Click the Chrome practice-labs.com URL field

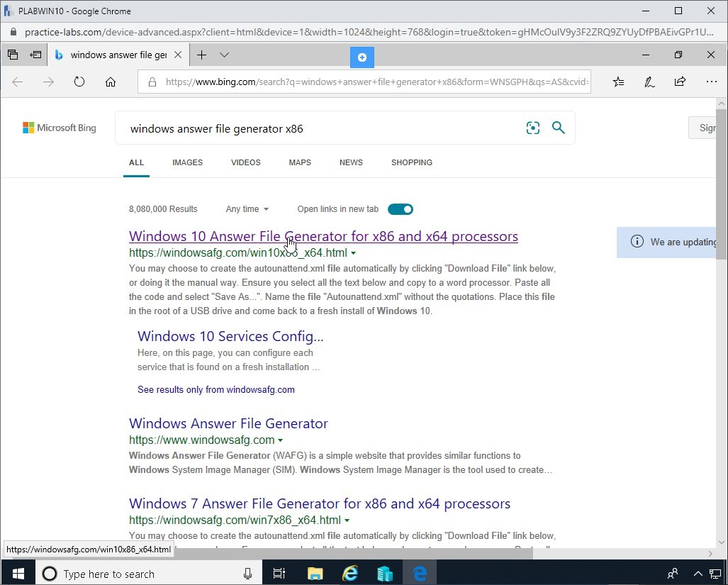pos(369,32)
